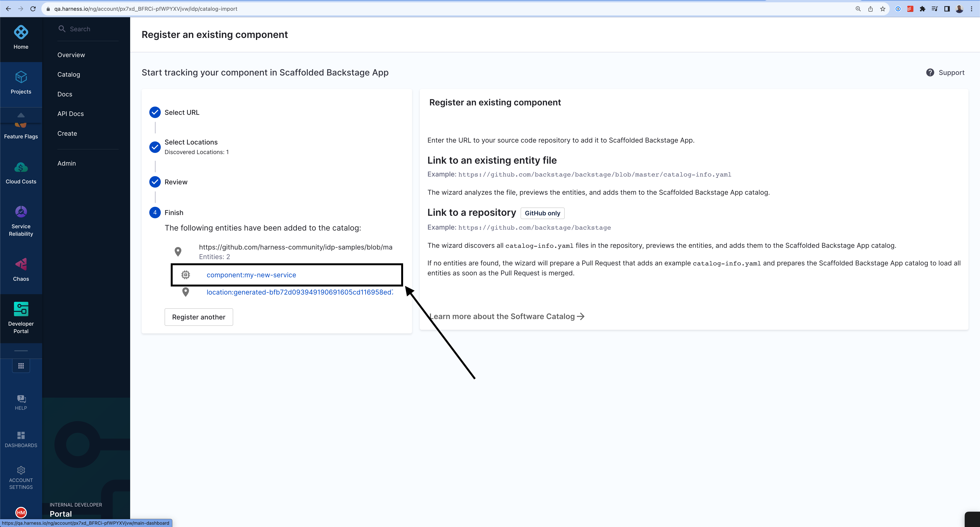Click the Review step checkmark
This screenshot has height=527, width=980.
tap(155, 182)
